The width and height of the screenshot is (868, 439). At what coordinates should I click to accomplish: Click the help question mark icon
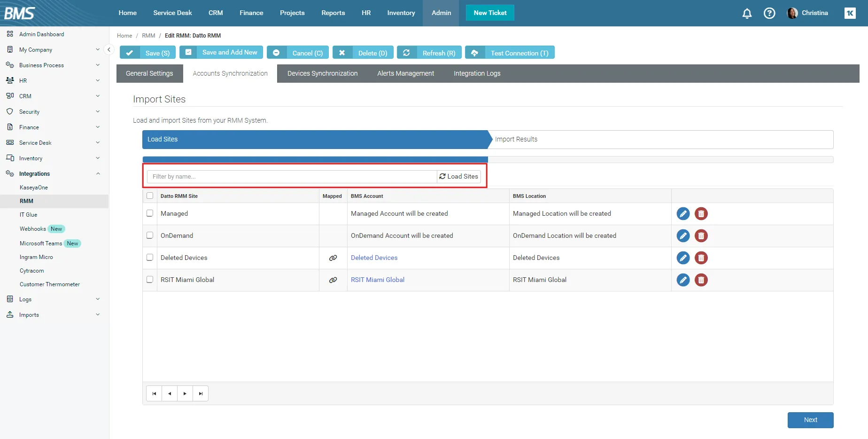tap(769, 13)
